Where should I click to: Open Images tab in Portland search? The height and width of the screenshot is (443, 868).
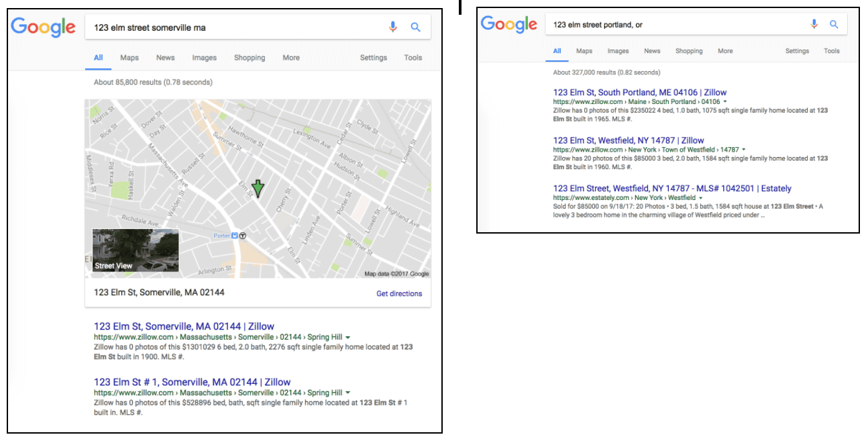tap(618, 51)
